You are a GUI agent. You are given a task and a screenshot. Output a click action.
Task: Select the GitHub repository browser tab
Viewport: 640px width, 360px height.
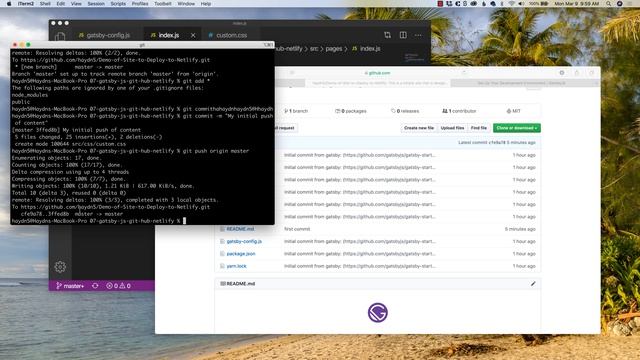(378, 83)
